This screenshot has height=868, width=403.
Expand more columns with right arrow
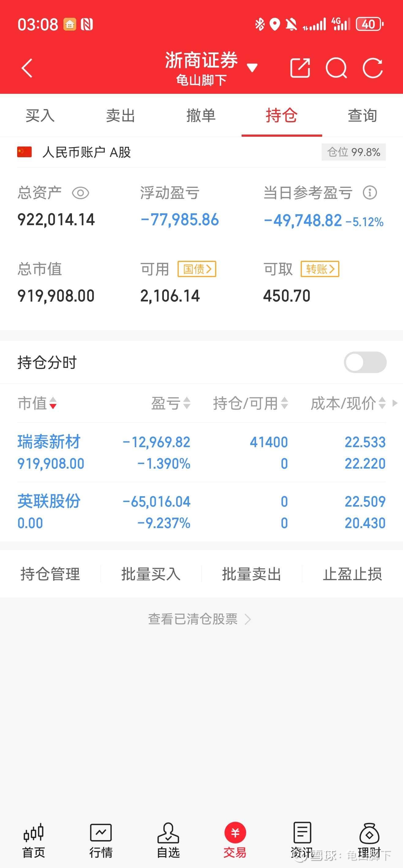pyautogui.click(x=395, y=403)
